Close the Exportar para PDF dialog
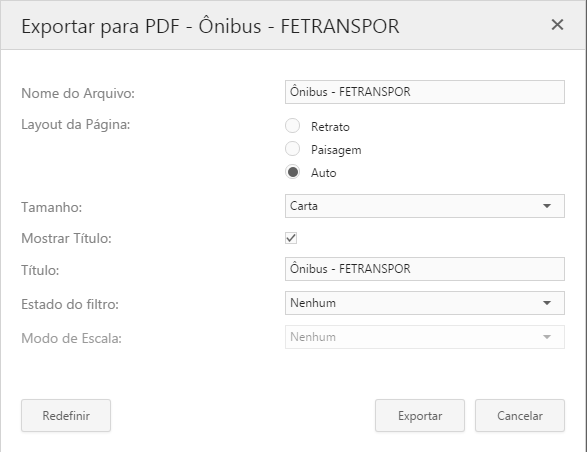This screenshot has height=452, width=587. pos(557,25)
